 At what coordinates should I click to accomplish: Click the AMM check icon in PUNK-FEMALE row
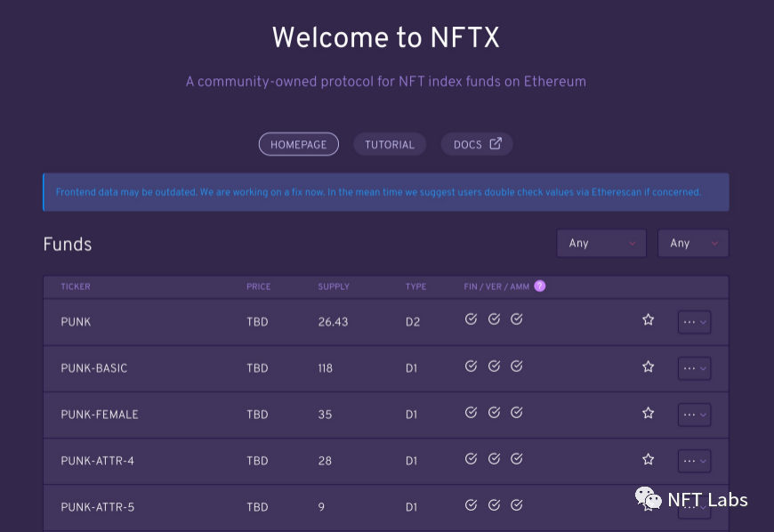[x=517, y=413]
